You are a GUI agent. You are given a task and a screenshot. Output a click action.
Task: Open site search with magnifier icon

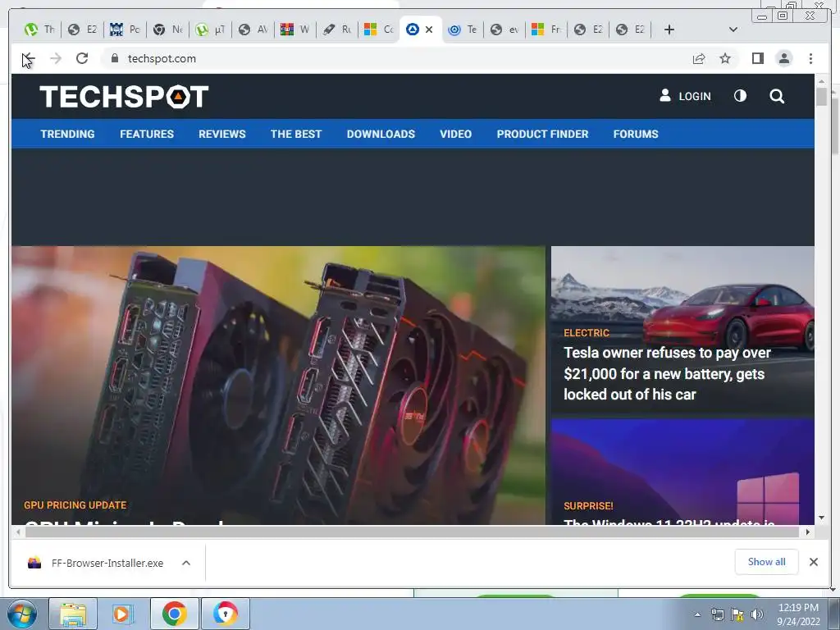click(x=777, y=96)
